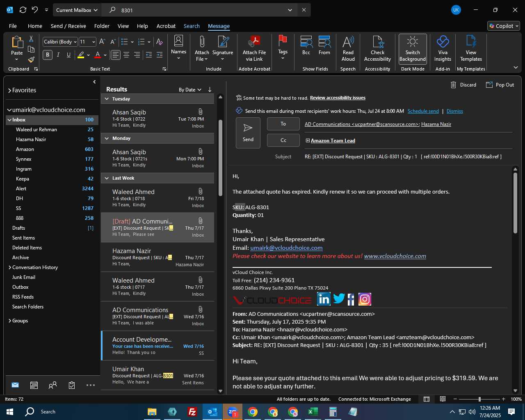
Task: Click the Schedule send link
Action: point(423,111)
